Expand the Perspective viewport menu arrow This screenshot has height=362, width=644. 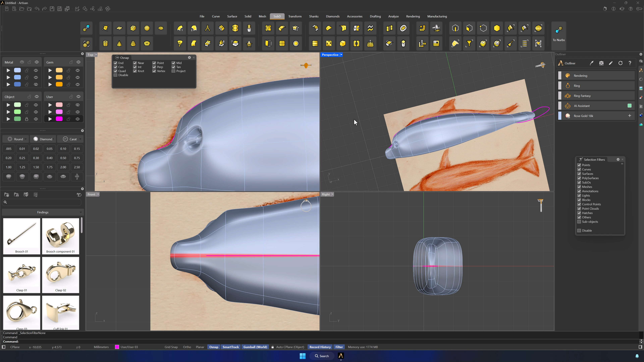click(x=341, y=55)
